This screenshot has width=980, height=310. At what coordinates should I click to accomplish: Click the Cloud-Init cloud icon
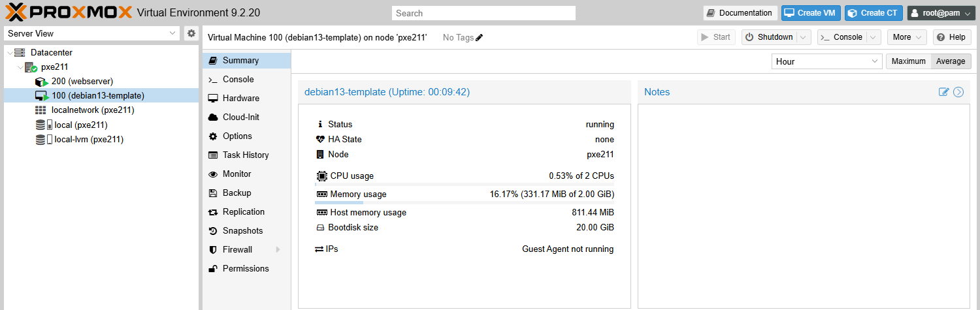click(x=212, y=117)
